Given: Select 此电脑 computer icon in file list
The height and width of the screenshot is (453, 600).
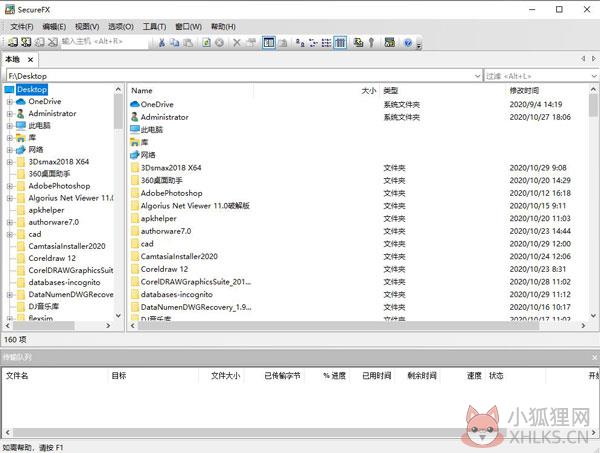Looking at the screenshot, I should tap(135, 129).
